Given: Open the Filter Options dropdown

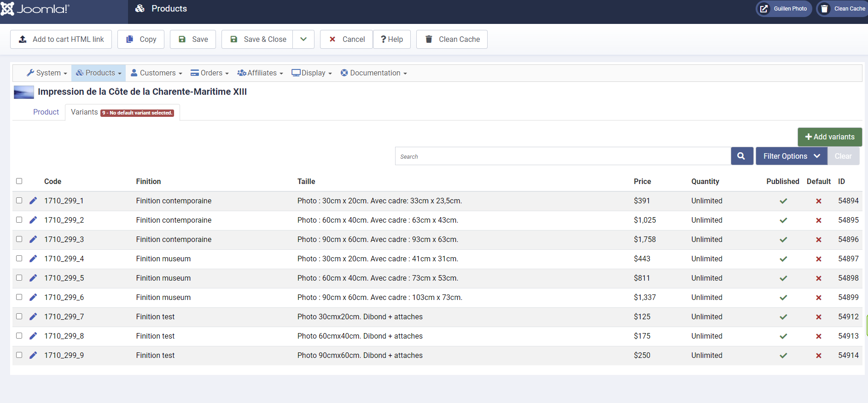Looking at the screenshot, I should pyautogui.click(x=791, y=156).
